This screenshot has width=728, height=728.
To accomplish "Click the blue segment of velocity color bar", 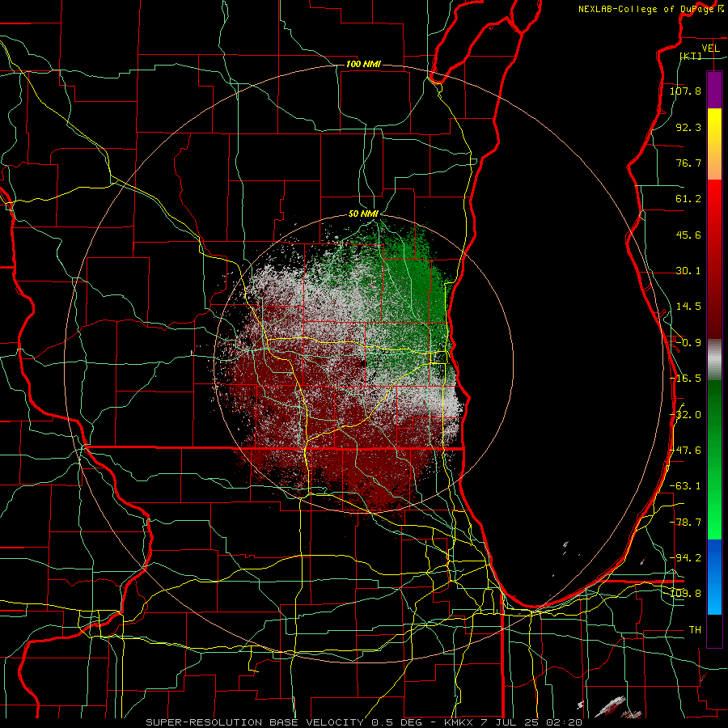I will [x=714, y=577].
